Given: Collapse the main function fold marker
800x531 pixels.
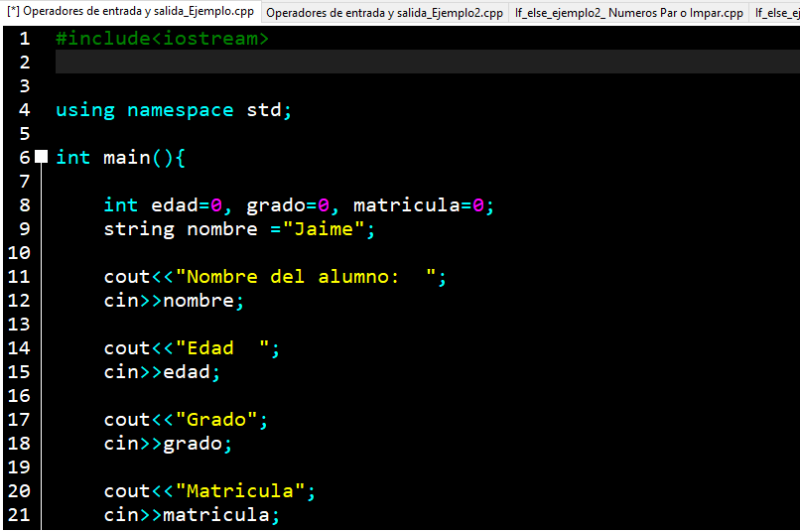Looking at the screenshot, I should tap(41, 157).
